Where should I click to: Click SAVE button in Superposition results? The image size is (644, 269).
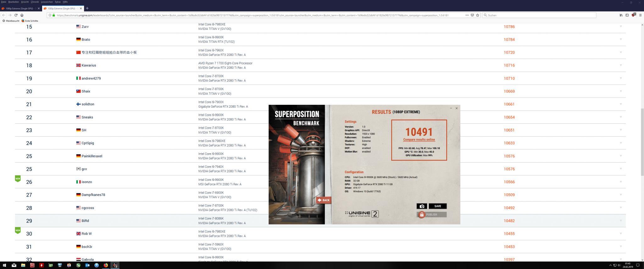tap(438, 206)
